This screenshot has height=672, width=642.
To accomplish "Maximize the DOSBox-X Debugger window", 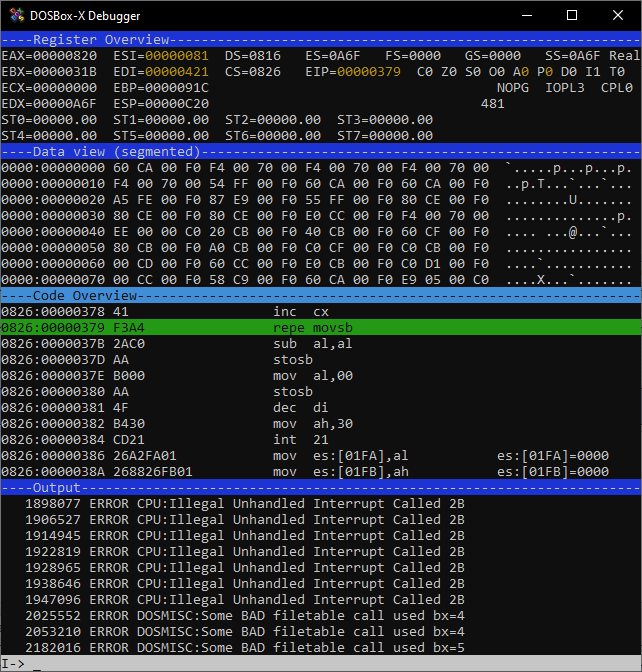I will click(x=572, y=15).
